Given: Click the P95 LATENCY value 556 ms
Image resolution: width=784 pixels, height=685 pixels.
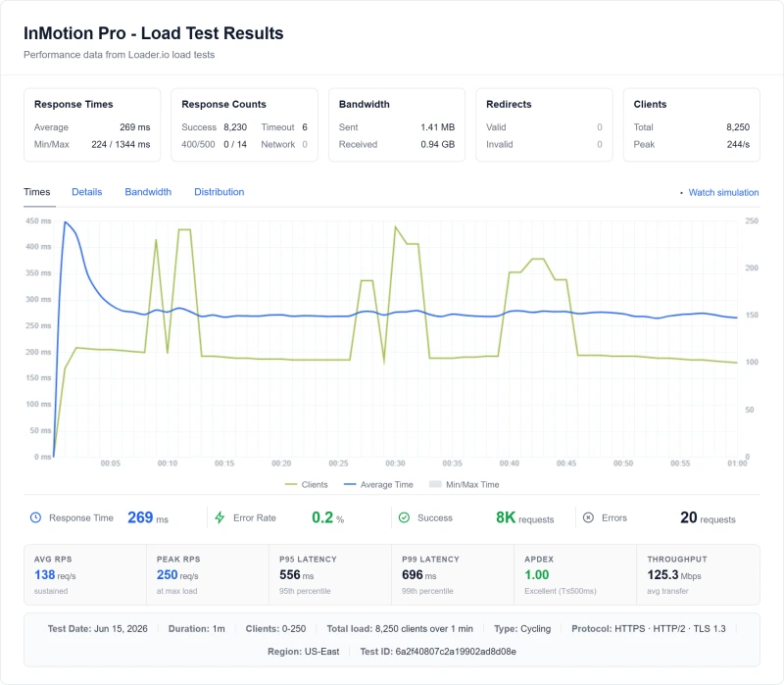Looking at the screenshot, I should tap(297, 575).
